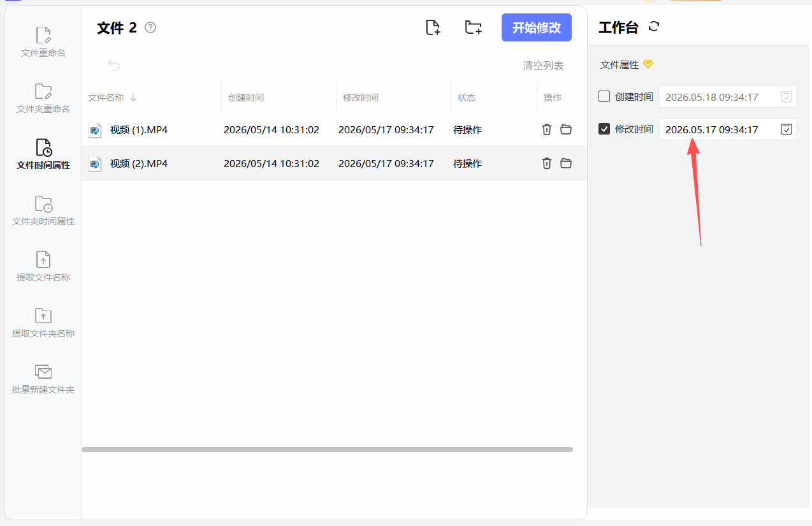Open the 文件夹重命名 sidebar tool
This screenshot has width=812, height=526.
click(x=43, y=99)
